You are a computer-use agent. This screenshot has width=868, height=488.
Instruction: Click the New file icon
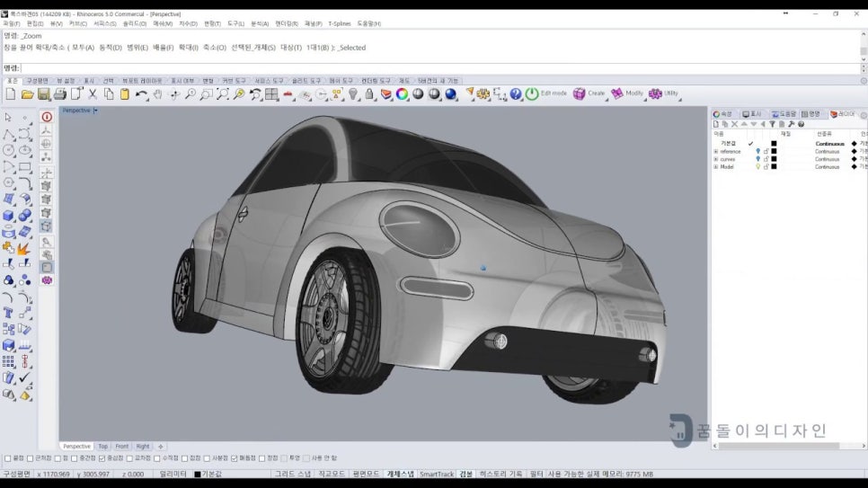pyautogui.click(x=11, y=94)
